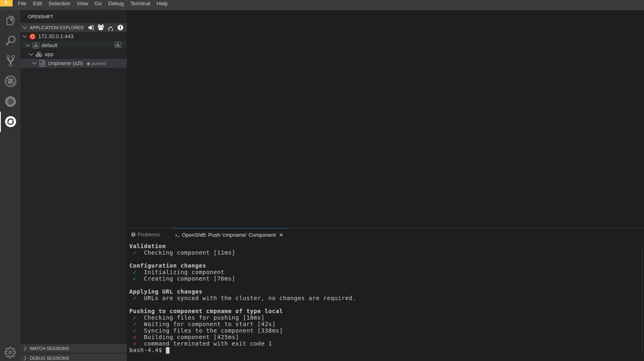This screenshot has width=644, height=361.
Task: Expand the Debug Sessions section
Action: (25, 358)
